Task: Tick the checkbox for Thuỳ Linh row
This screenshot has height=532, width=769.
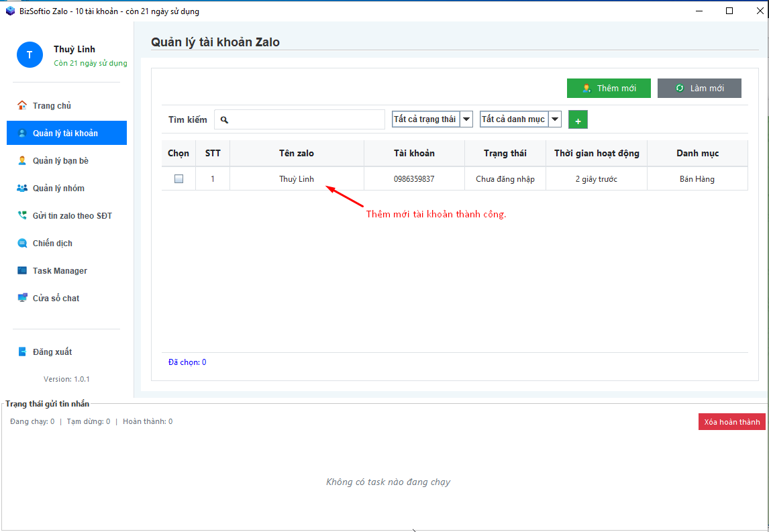Action: [178, 179]
